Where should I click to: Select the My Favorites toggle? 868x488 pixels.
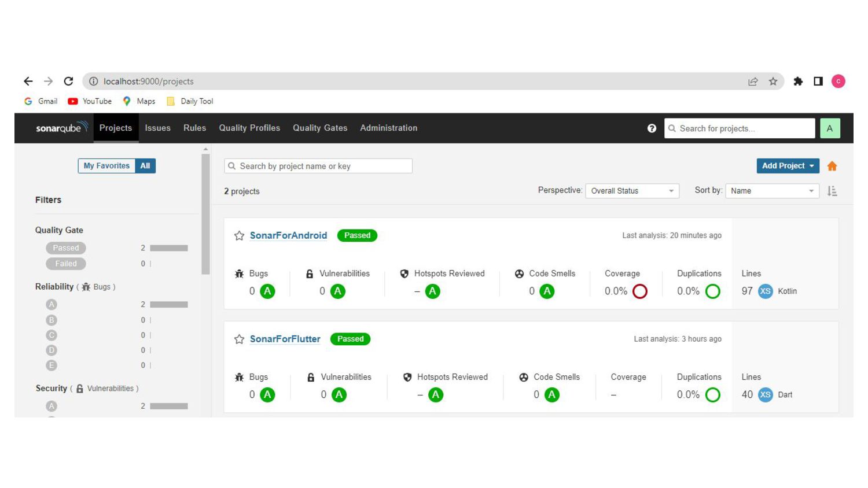[x=106, y=166]
